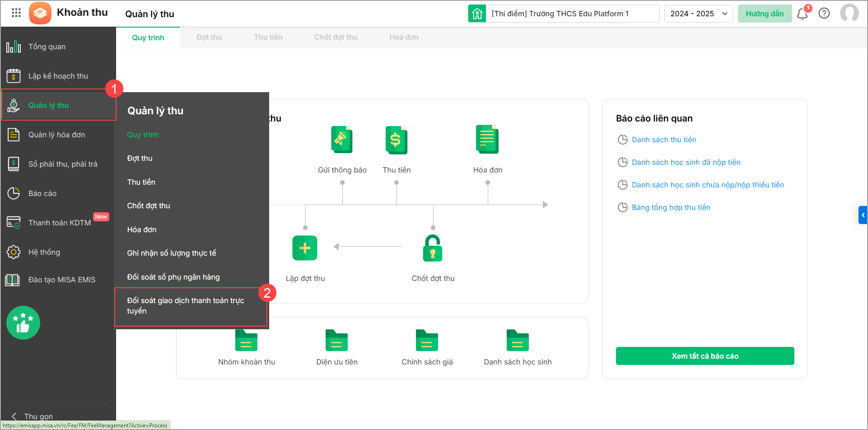Open the Chính sách giá folder
Viewport: 868px width, 430px height.
click(427, 340)
